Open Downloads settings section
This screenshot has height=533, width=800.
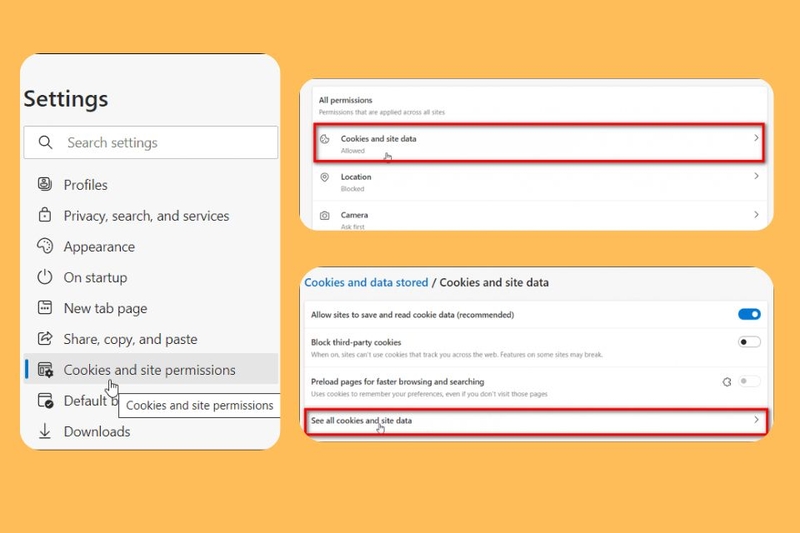tap(151, 432)
